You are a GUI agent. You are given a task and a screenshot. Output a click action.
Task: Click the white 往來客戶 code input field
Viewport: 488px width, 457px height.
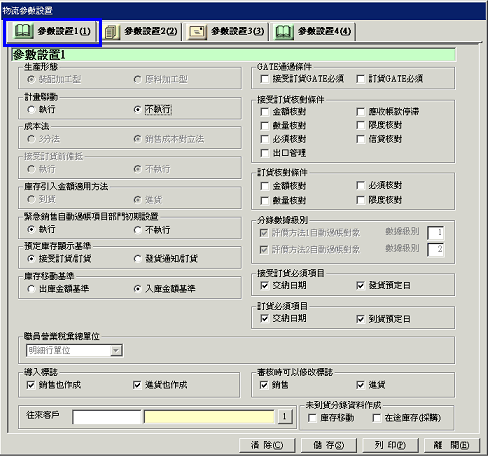coord(107,417)
